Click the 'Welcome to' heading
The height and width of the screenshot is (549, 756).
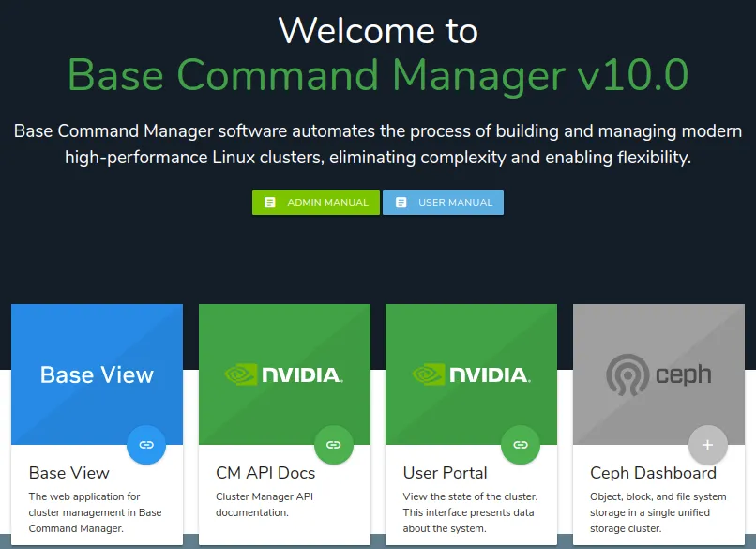(x=378, y=30)
